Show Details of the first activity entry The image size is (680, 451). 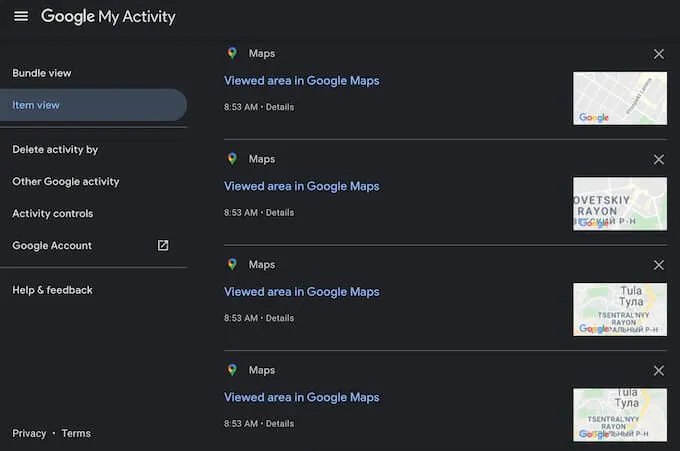(x=280, y=107)
